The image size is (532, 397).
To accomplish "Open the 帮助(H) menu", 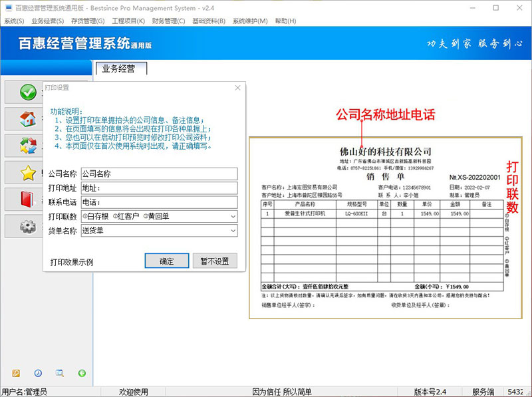I will (x=285, y=21).
